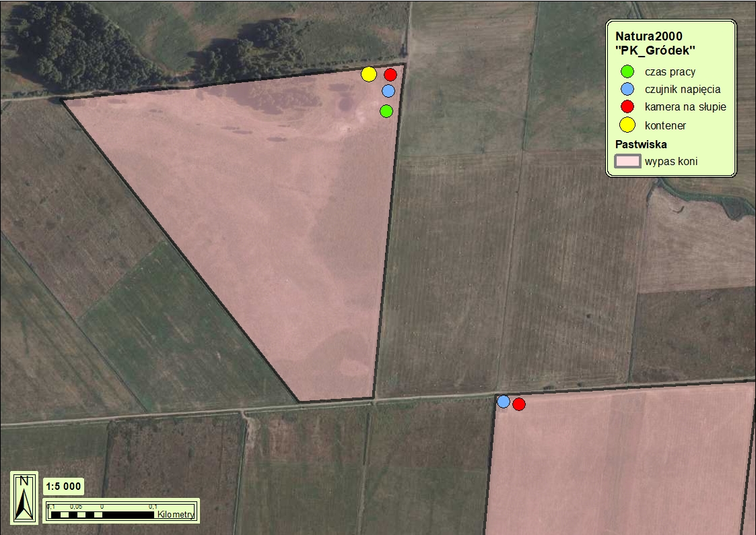This screenshot has width=756, height=535.
Task: Click the black-and-white scale bar
Action: tap(102, 515)
